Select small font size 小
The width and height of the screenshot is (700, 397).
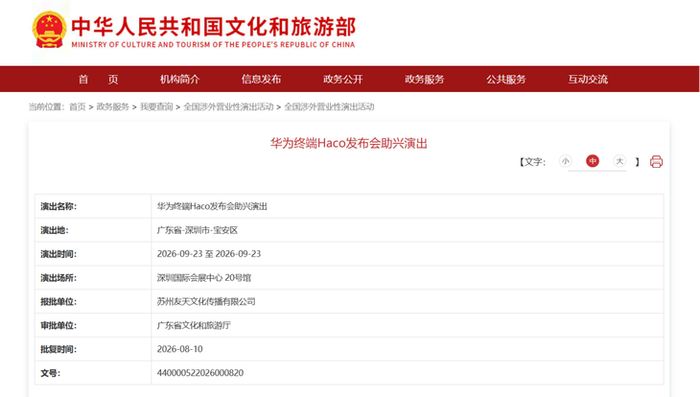[565, 161]
